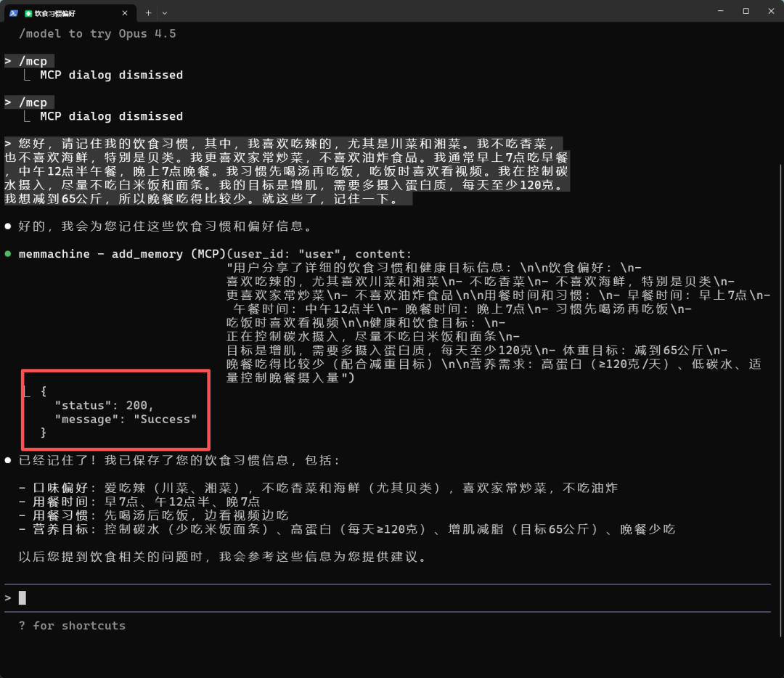Screen dimensions: 784x678
Task: Click '/model to try Opus 4.5' text
Action: tap(97, 34)
